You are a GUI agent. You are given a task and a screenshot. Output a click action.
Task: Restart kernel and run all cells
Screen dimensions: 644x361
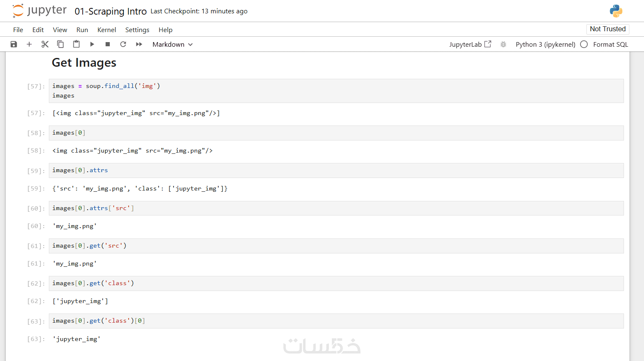click(x=139, y=44)
